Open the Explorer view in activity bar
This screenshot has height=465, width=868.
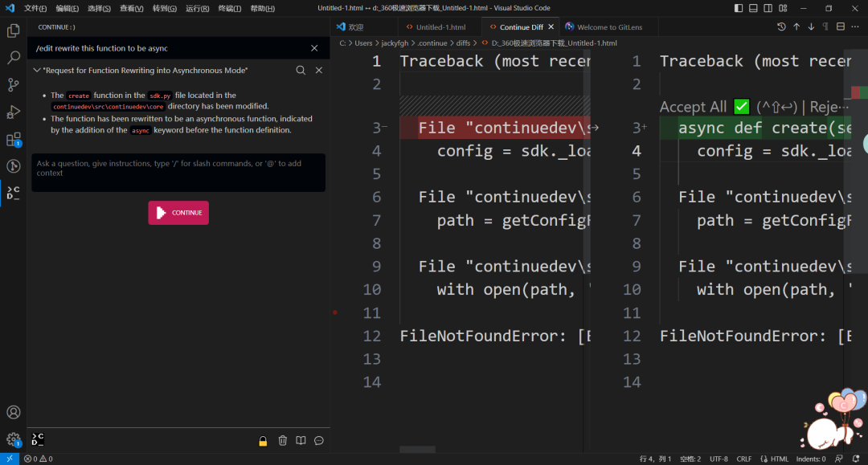point(14,31)
